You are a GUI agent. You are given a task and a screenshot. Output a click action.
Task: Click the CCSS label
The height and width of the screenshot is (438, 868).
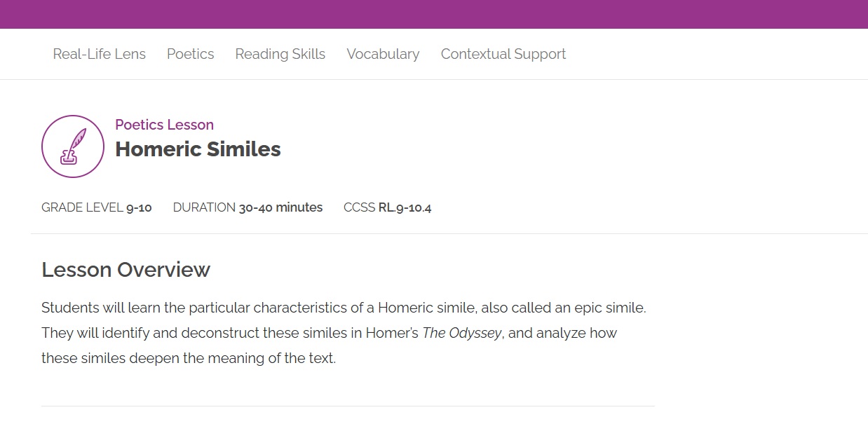pos(359,207)
